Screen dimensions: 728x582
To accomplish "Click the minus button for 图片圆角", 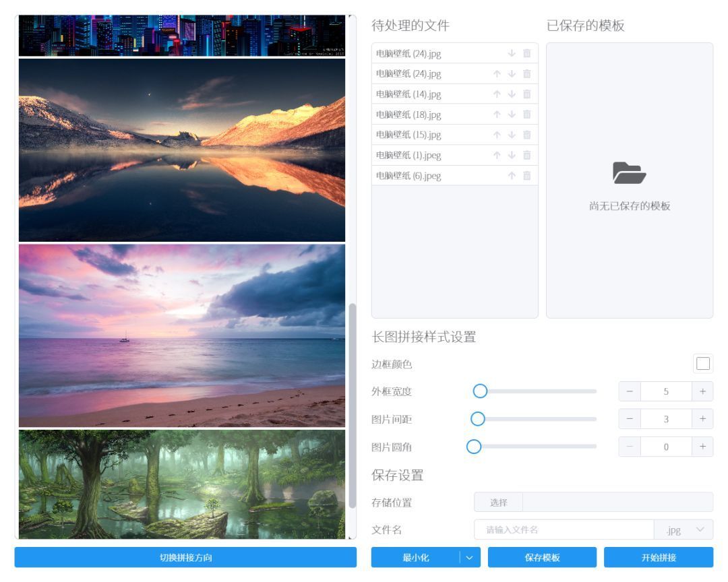I will (630, 447).
